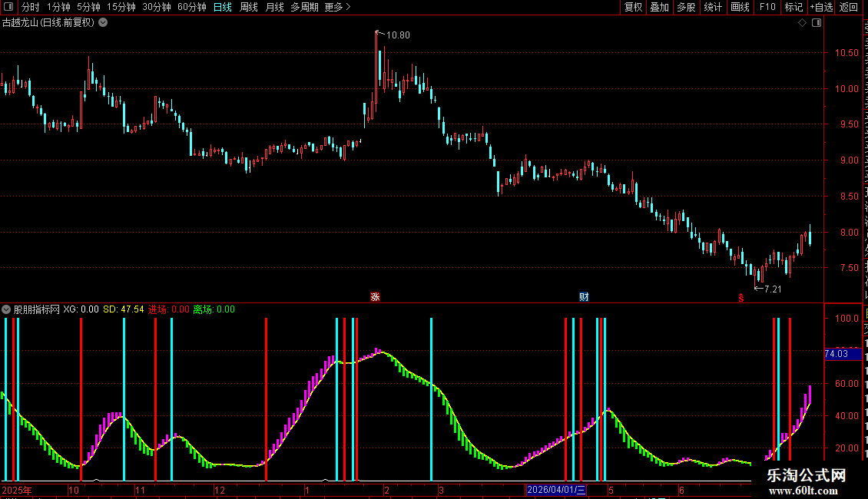Image resolution: width=868 pixels, height=499 pixels.
Task: Click the 标记 mark button
Action: tap(793, 7)
